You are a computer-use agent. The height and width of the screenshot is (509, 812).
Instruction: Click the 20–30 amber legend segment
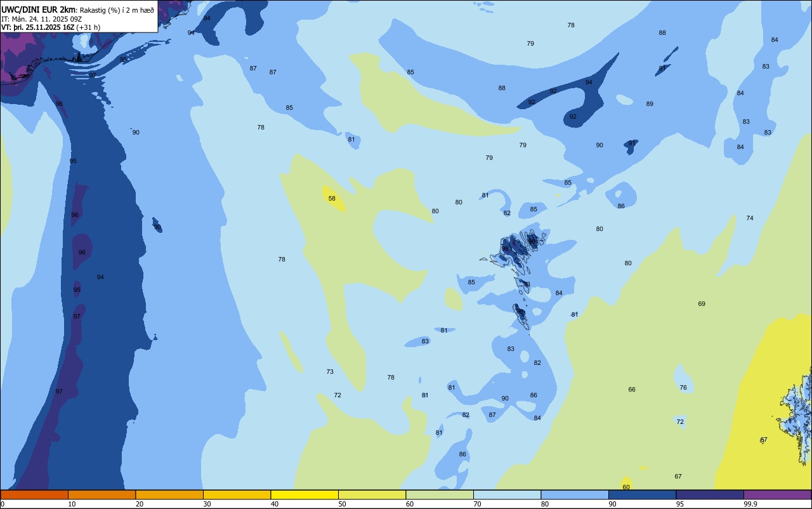(x=169, y=494)
